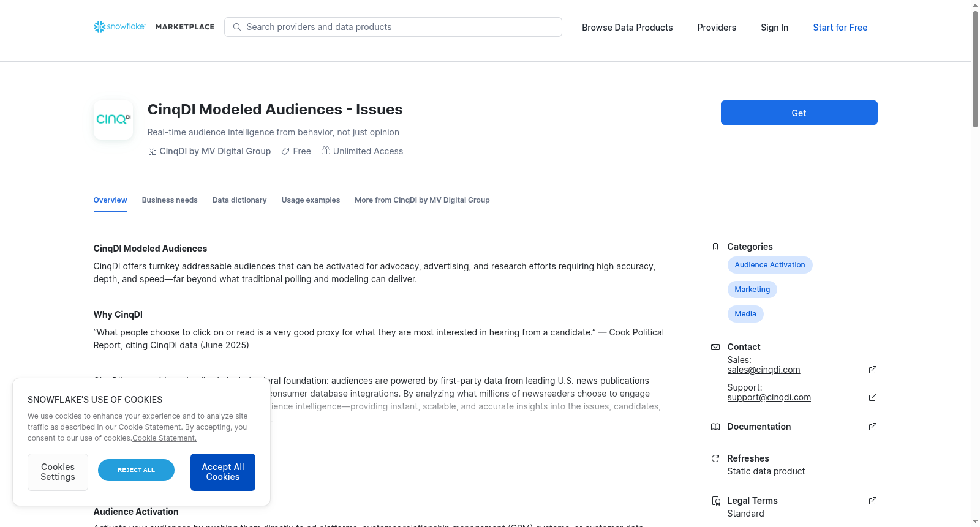Click the search providers input field
980x527 pixels.
pyautogui.click(x=393, y=27)
